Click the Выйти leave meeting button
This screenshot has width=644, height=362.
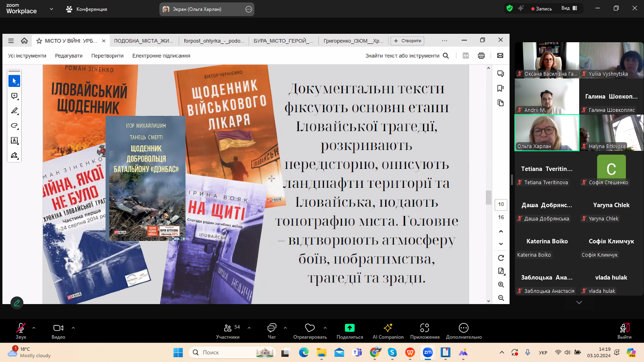pos(624,331)
